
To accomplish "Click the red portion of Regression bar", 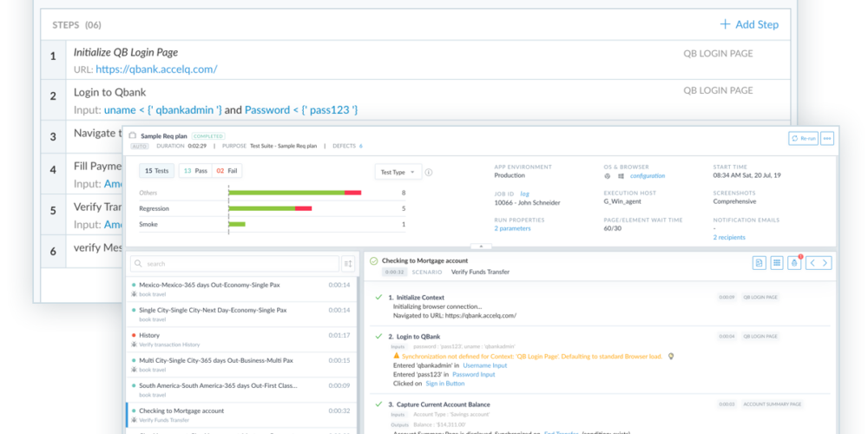I will (303, 208).
